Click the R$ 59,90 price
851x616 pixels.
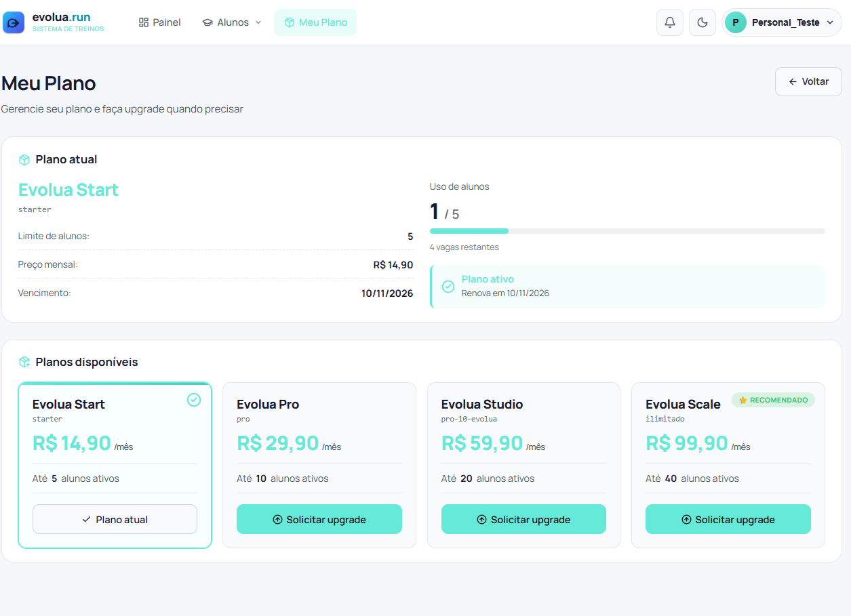click(482, 443)
